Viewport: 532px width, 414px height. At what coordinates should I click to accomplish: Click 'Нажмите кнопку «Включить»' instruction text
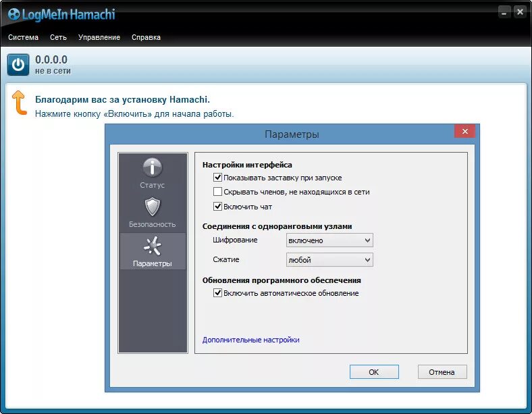[x=134, y=114]
